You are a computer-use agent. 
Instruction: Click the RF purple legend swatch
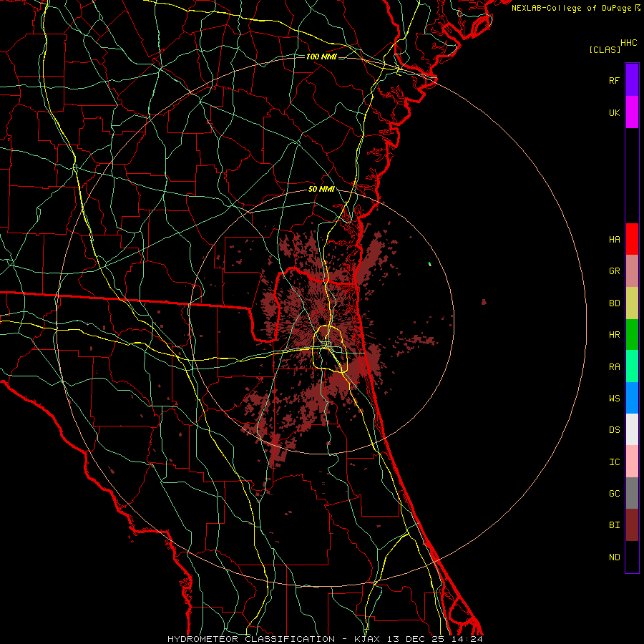[x=632, y=80]
